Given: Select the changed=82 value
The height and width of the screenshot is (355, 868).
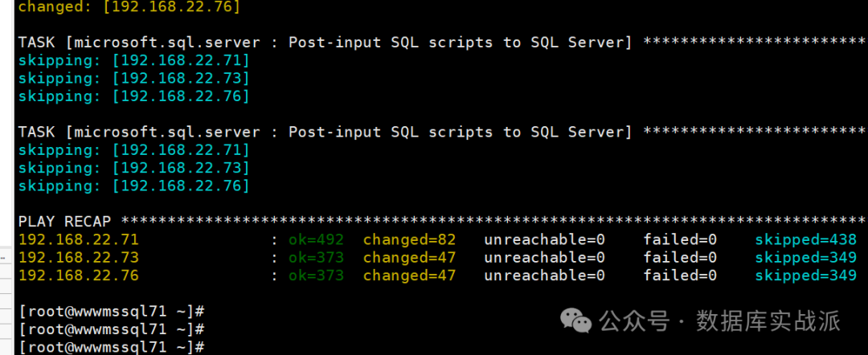Looking at the screenshot, I should click(x=409, y=239).
